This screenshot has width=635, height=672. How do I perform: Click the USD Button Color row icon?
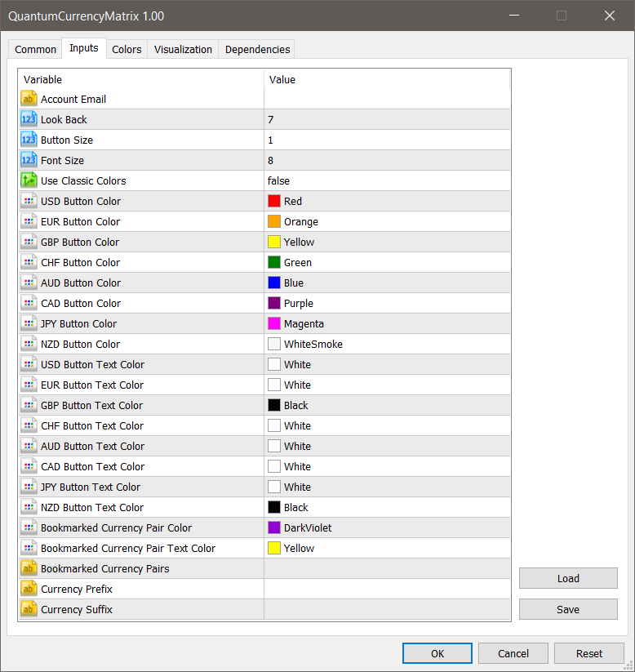pos(29,201)
